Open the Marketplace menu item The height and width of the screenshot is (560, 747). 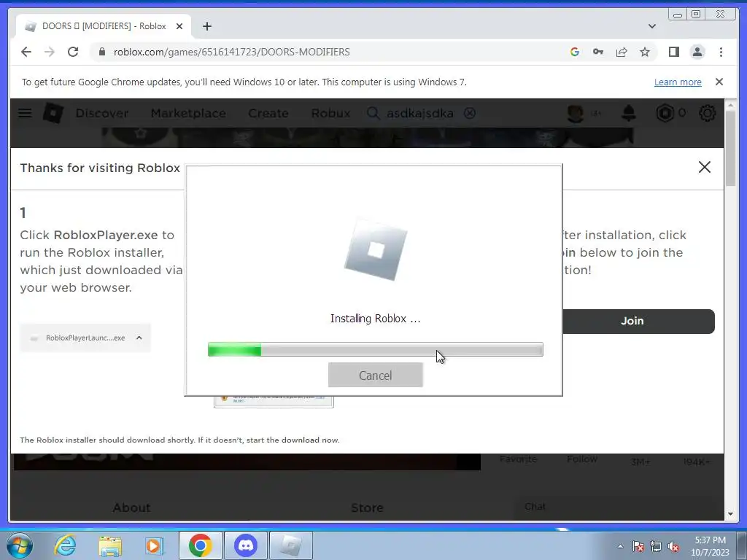click(188, 113)
